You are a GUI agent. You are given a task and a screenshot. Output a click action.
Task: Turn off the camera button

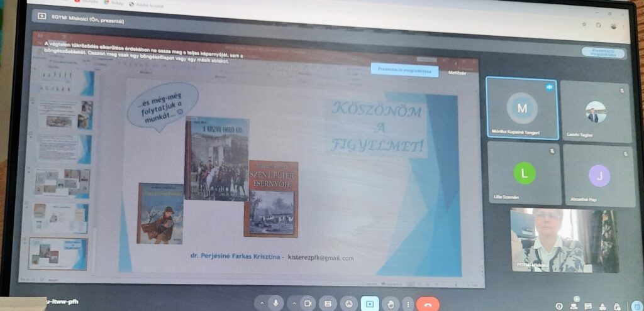308,303
